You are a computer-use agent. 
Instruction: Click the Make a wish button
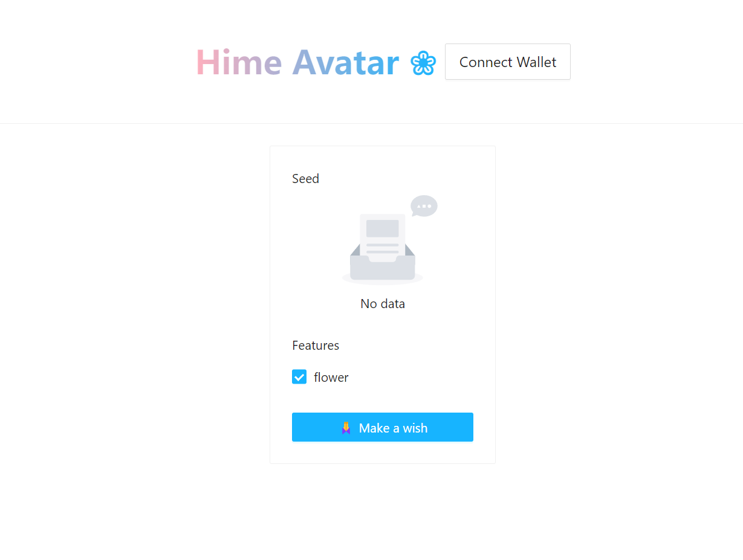[383, 427]
